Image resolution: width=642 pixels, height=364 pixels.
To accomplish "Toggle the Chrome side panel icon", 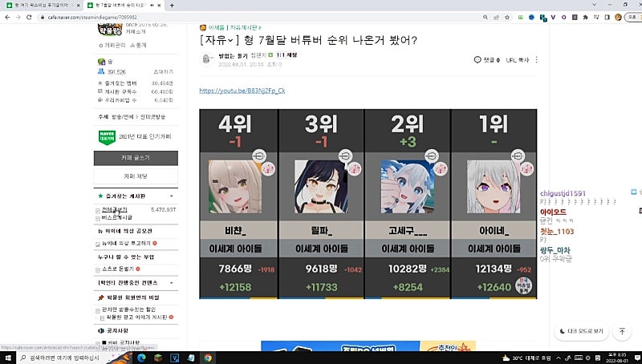I will click(x=607, y=17).
